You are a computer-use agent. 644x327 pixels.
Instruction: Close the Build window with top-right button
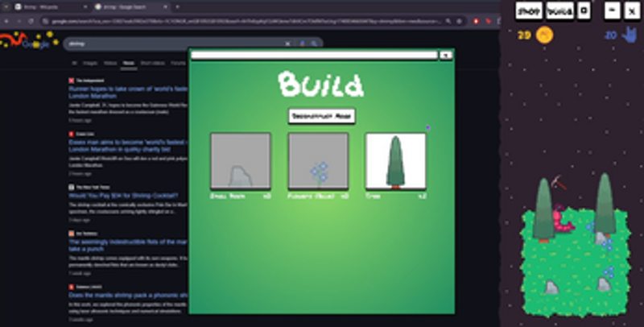tap(445, 56)
